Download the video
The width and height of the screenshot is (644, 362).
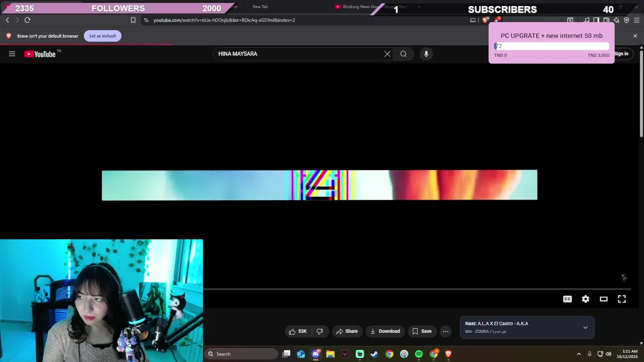385,331
